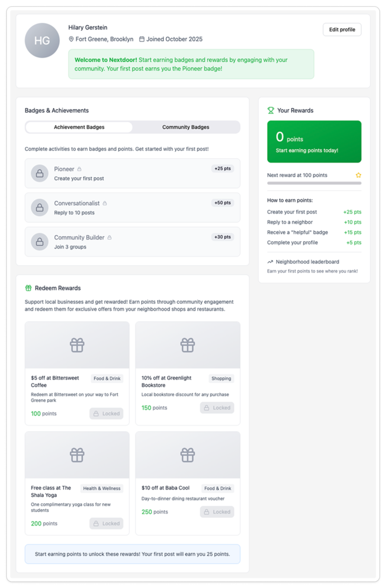Click the 'Badges & Achievements' heading
The image size is (386, 588).
point(57,111)
